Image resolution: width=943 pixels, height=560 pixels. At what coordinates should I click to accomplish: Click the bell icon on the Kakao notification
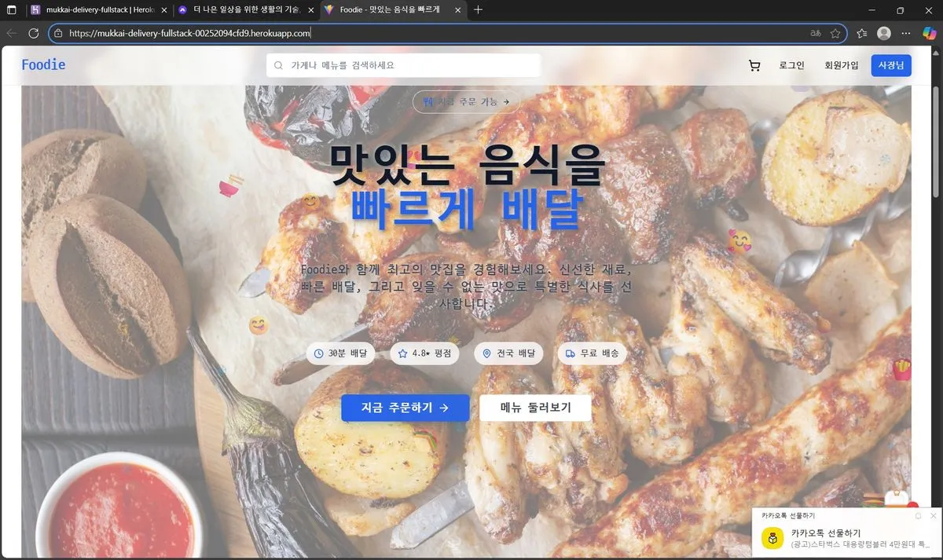tap(918, 515)
